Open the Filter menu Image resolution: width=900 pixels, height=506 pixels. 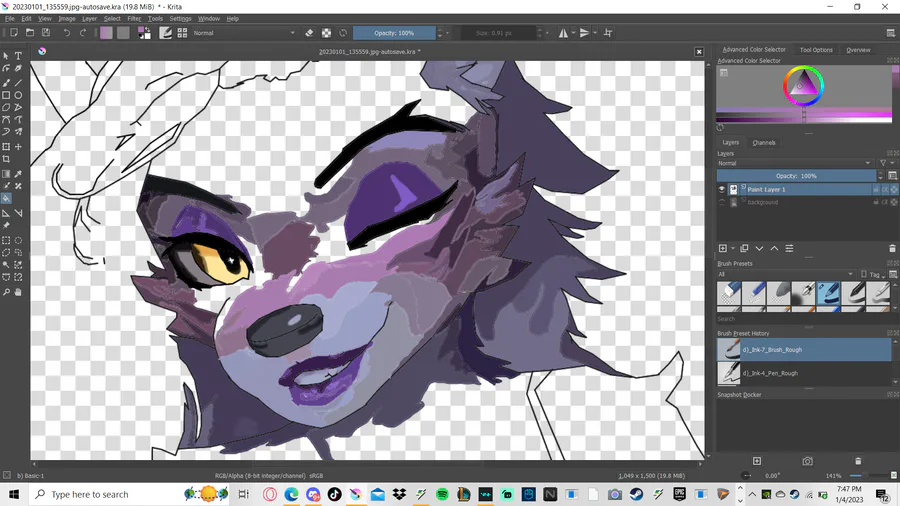pos(134,18)
